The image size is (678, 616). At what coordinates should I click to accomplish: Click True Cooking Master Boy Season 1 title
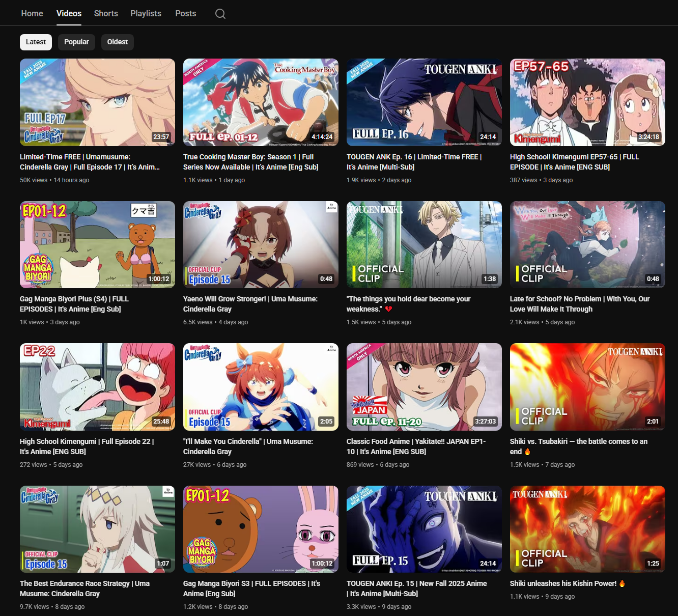tap(251, 162)
